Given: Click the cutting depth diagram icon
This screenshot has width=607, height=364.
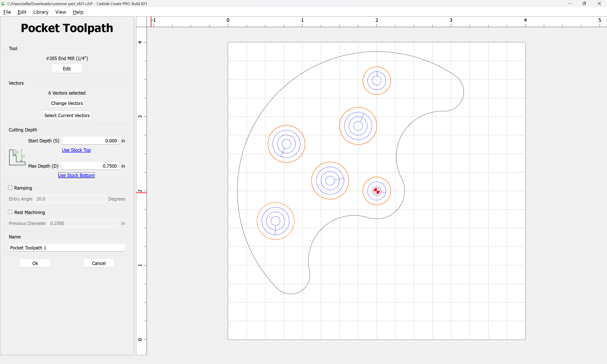Looking at the screenshot, I should pyautogui.click(x=17, y=157).
